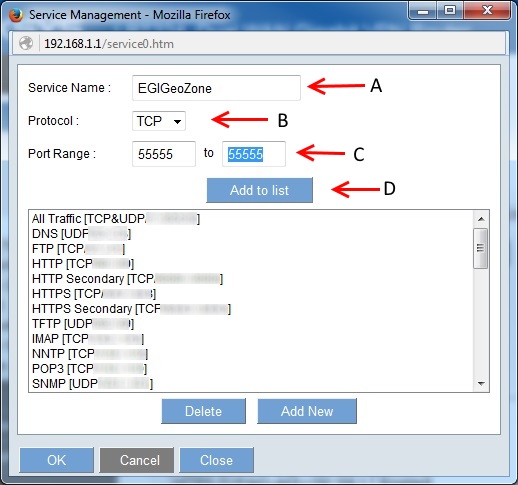Open the Protocol TCP dropdown
This screenshot has height=485, width=518.
coord(159,121)
